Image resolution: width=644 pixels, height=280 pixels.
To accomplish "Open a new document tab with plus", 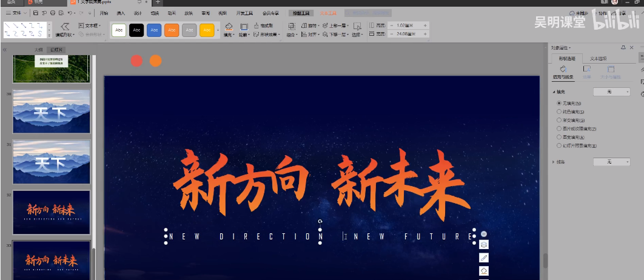I will [x=158, y=2].
